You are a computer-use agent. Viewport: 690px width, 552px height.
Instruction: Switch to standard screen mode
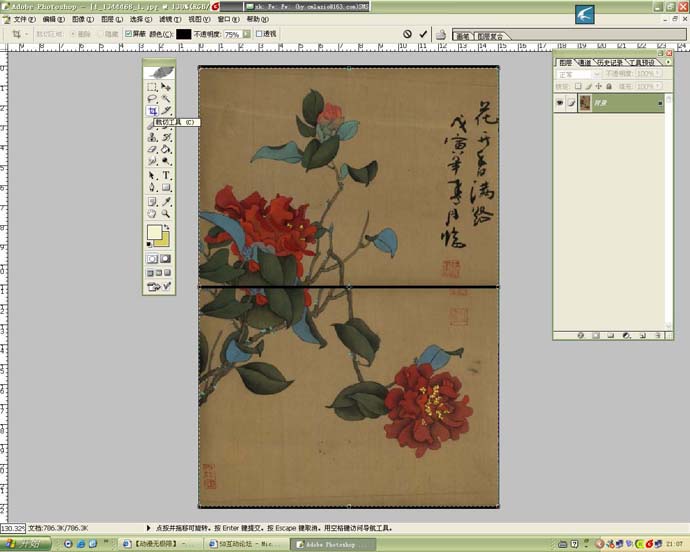150,273
